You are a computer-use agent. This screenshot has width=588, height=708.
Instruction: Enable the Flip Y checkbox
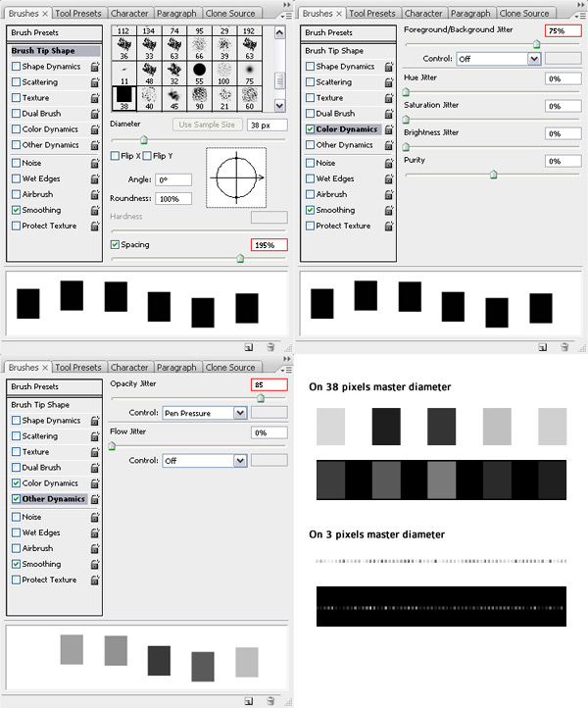[x=147, y=156]
